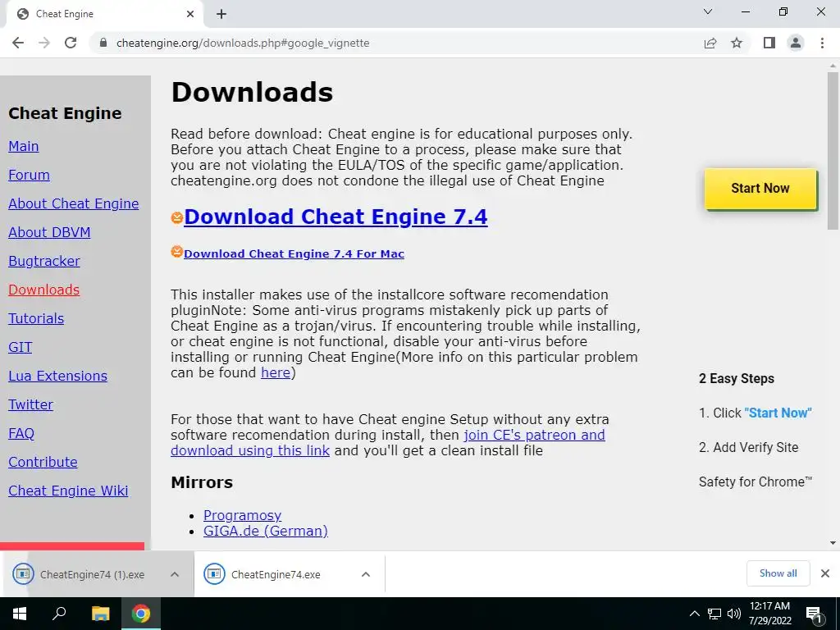The height and width of the screenshot is (630, 840).
Task: Click orange icon beside the Mac download
Action: pos(177,251)
